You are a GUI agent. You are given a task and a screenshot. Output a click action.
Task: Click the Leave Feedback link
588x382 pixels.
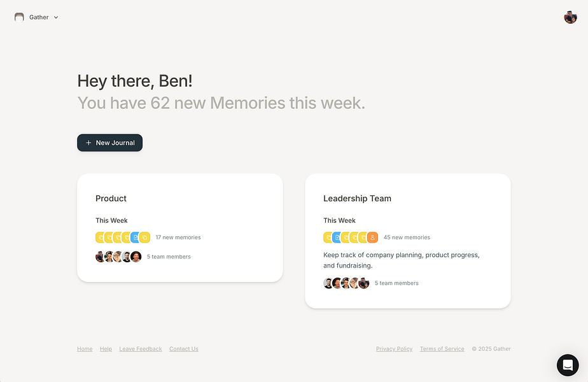(x=141, y=349)
